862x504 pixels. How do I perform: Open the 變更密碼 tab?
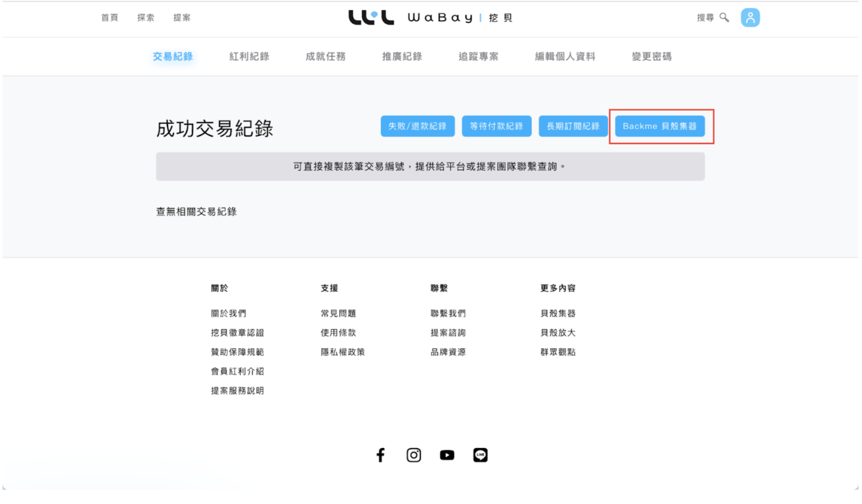[x=651, y=56]
